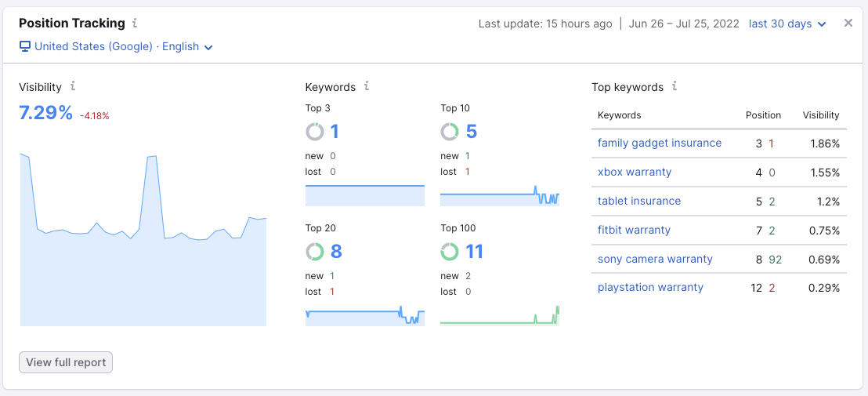Click Top 20 sparkline chart
The height and width of the screenshot is (396, 868).
pyautogui.click(x=365, y=316)
